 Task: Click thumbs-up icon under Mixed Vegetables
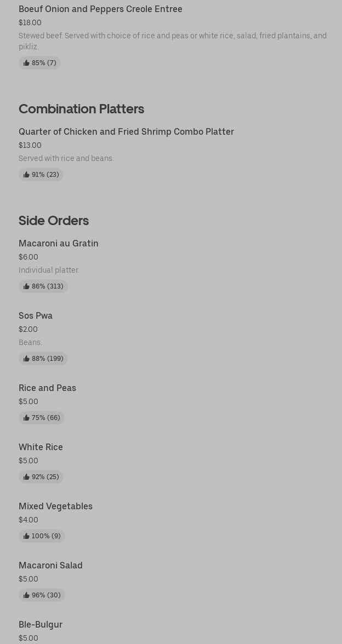[26, 536]
